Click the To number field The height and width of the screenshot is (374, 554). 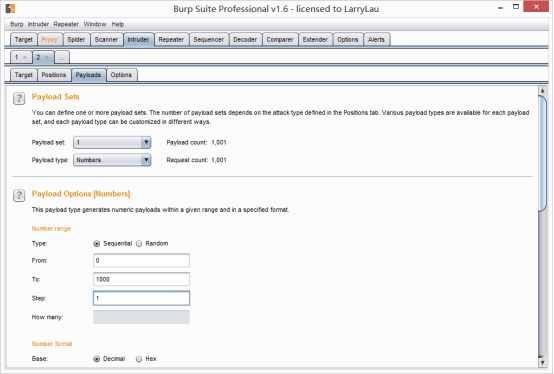tap(141, 279)
